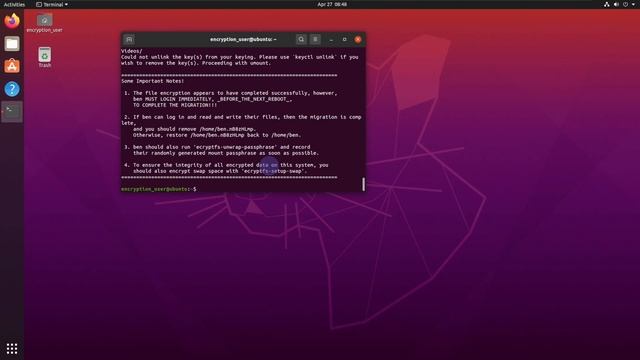Click the 'ecryptfs-unwrap-passphrase' text
Image resolution: width=640 pixels, height=360 pixels.
(x=236, y=147)
